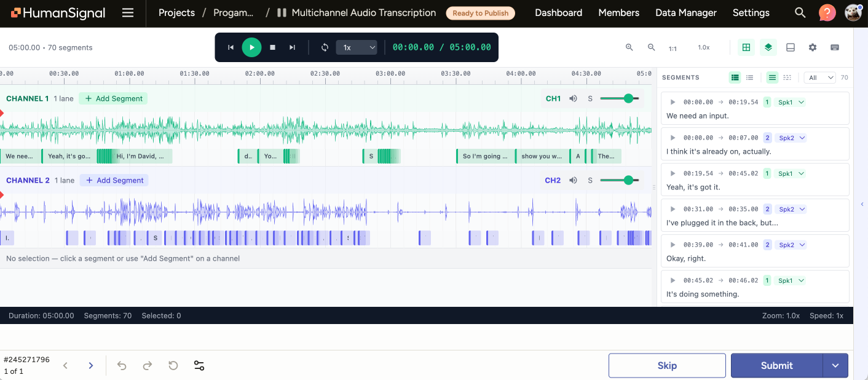Select the zoom in magnifier tool

click(629, 47)
